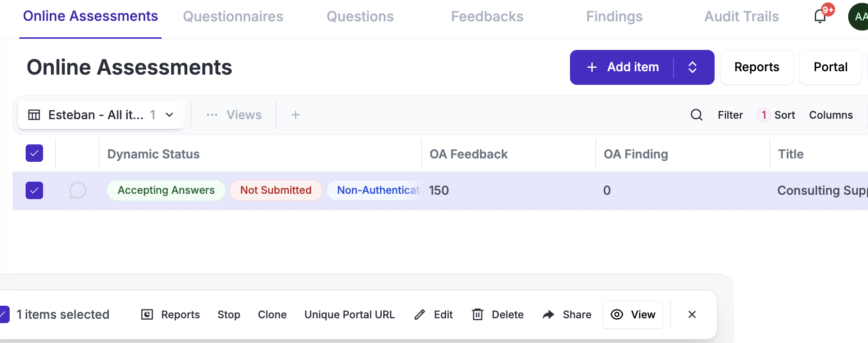Screen dimensions: 868x343
Task: Open the row comment bubble icon
Action: (x=77, y=190)
